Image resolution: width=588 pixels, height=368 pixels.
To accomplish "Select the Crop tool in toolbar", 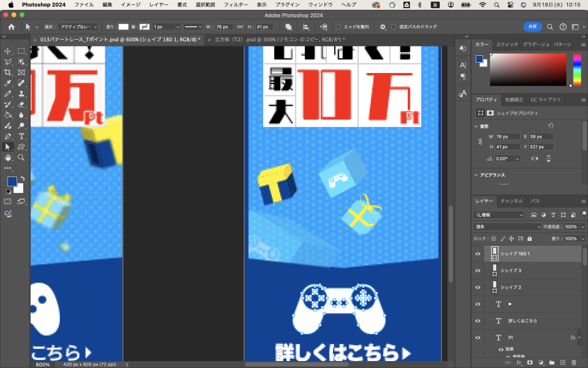I will [x=8, y=72].
